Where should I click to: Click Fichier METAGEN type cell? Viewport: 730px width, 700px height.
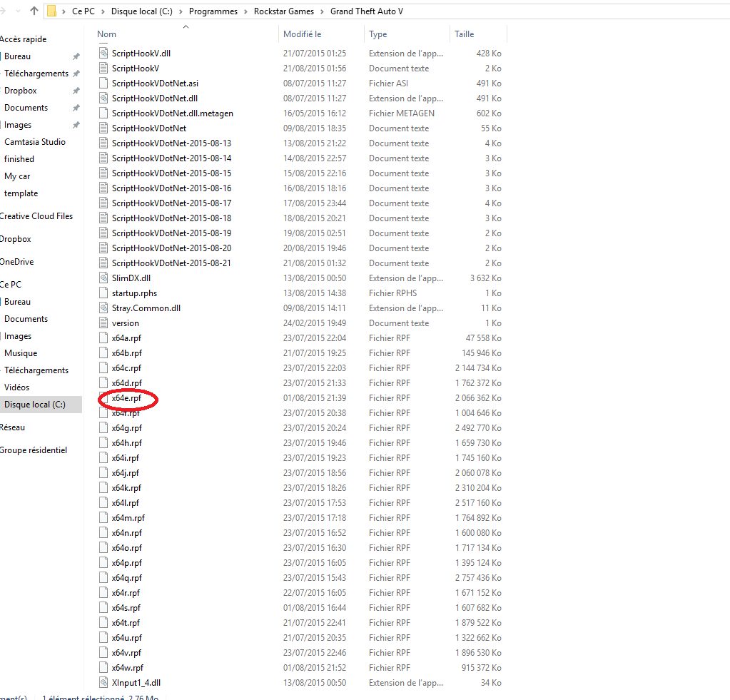pyautogui.click(x=402, y=113)
